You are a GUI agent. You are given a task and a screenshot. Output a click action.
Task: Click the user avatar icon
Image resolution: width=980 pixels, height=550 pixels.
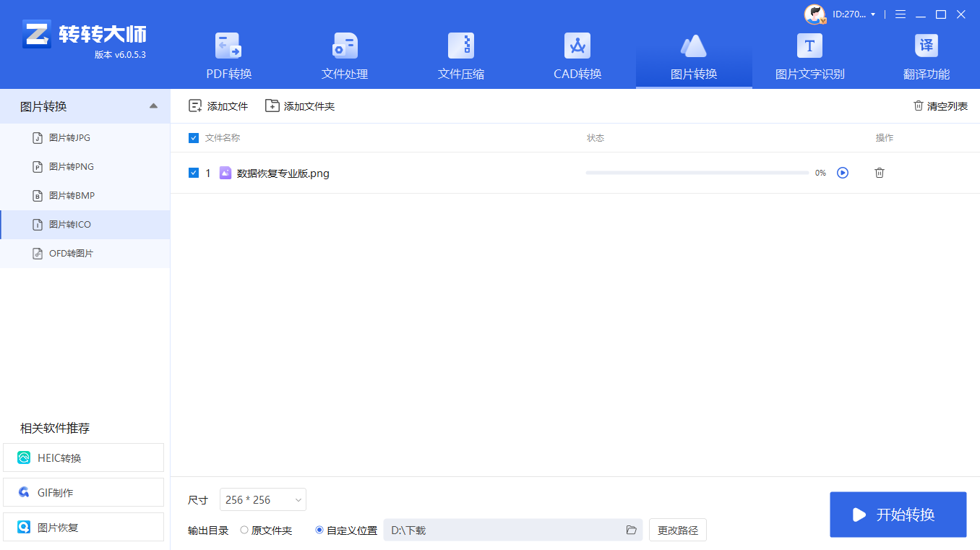[814, 14]
